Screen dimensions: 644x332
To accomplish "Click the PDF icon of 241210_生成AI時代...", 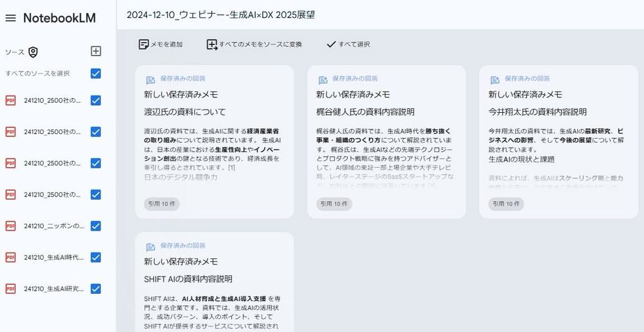I will click(x=11, y=257).
